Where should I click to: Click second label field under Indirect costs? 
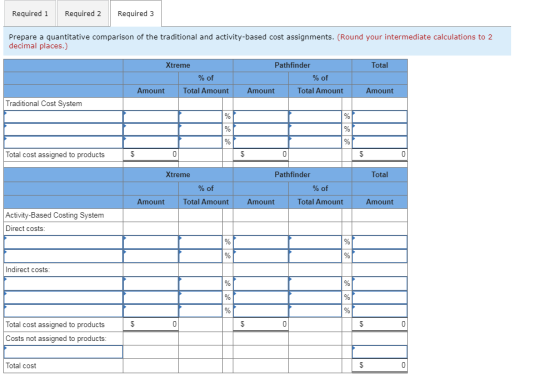point(63,297)
